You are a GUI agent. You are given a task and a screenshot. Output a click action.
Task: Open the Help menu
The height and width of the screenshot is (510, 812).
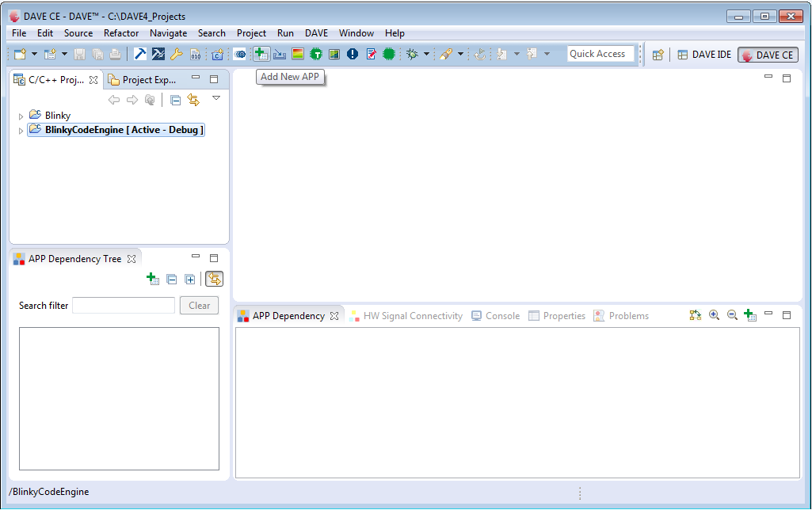395,33
